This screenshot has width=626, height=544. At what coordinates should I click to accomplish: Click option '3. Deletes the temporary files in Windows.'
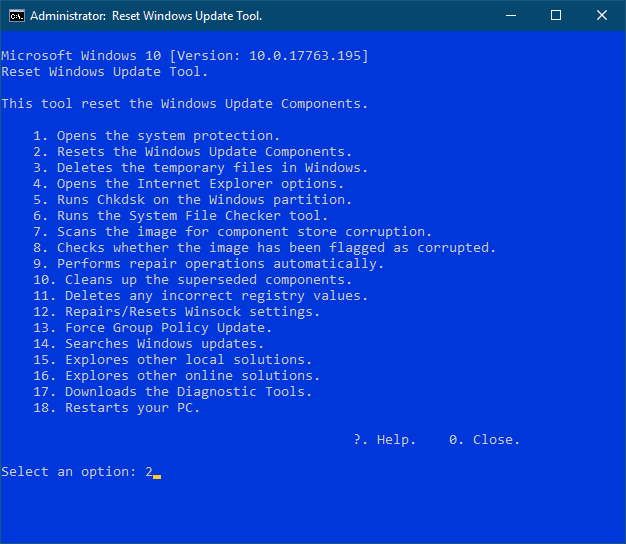pyautogui.click(x=200, y=168)
